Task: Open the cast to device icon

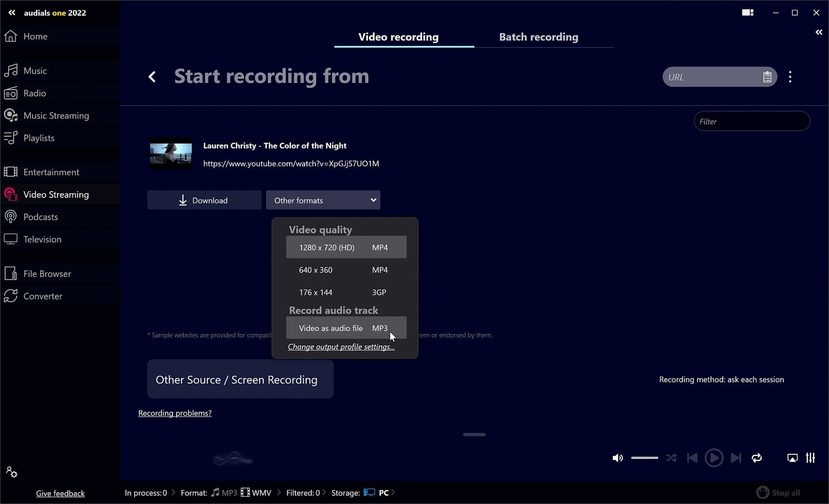Action: pos(792,458)
